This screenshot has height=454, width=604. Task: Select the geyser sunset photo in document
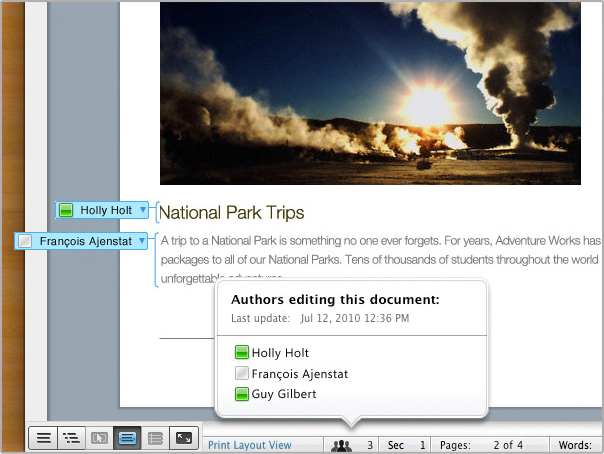tap(370, 93)
